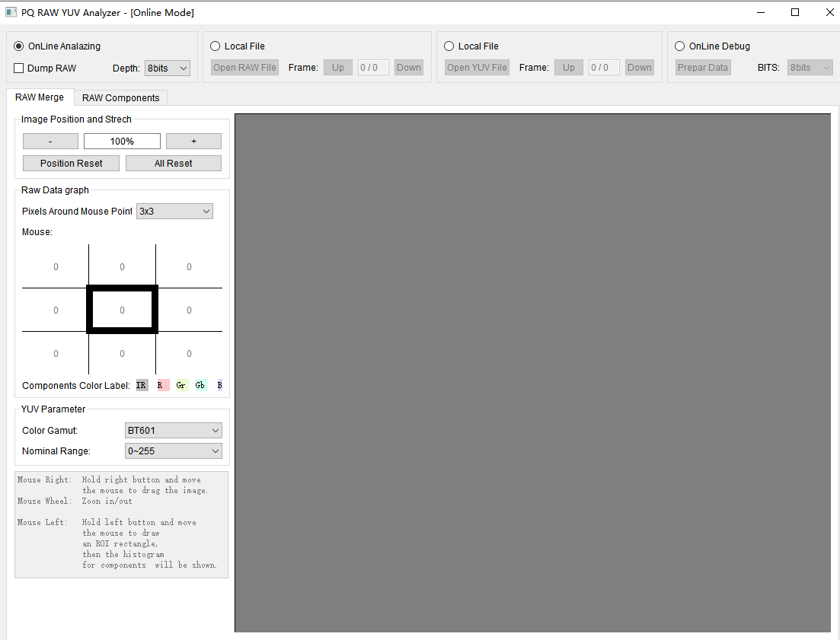Click the Position Reset button
This screenshot has height=640, width=840.
coord(72,164)
